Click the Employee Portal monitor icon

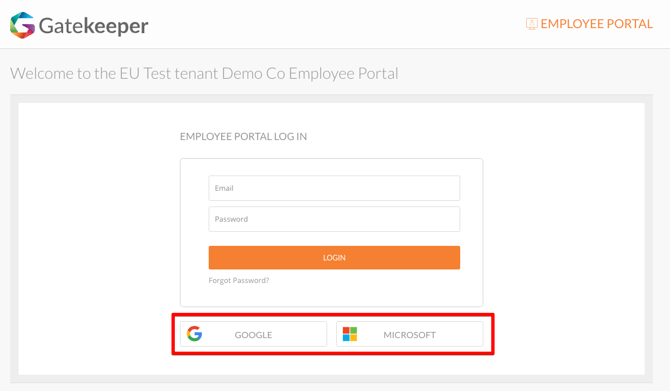[x=532, y=24]
